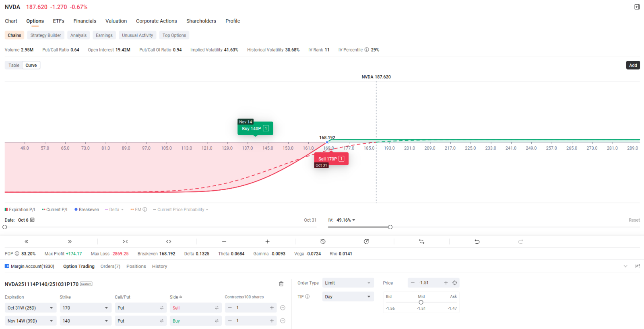644x329 pixels.
Task: Click the swap/invert legs icon in toolbar
Action: (x=421, y=242)
